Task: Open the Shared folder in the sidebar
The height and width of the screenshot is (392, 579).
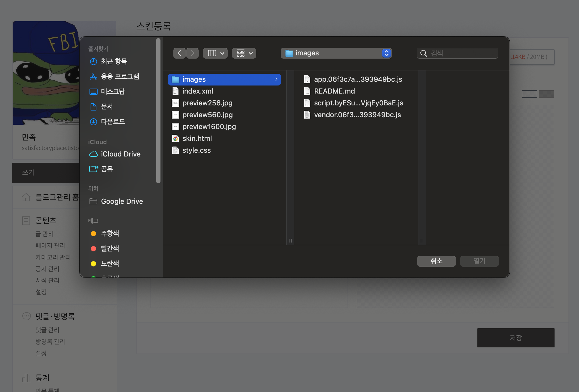Action: click(x=107, y=169)
